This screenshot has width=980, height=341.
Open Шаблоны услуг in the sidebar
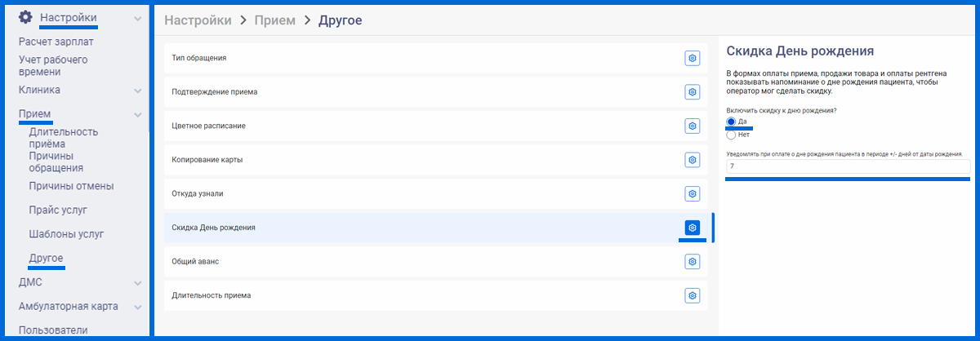tap(66, 234)
